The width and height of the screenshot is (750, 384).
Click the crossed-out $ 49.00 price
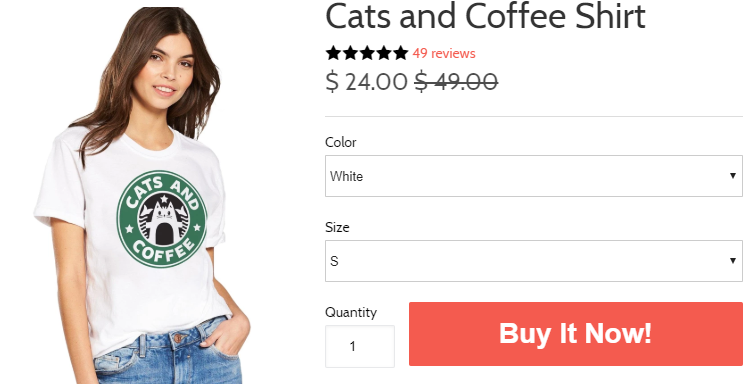coord(456,81)
